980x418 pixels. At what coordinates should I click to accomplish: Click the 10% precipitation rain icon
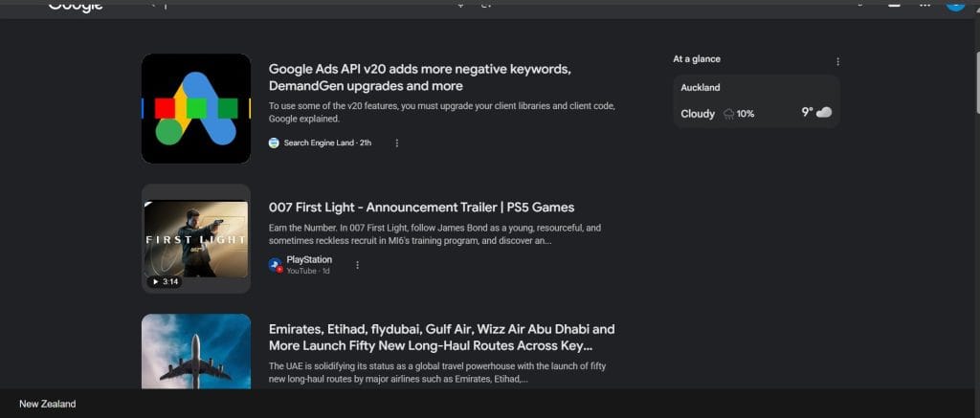(728, 114)
